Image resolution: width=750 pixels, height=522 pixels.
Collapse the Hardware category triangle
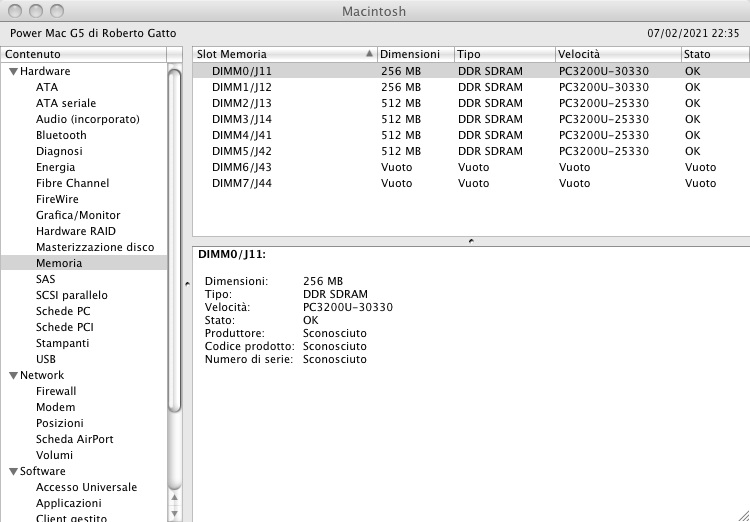[x=13, y=71]
